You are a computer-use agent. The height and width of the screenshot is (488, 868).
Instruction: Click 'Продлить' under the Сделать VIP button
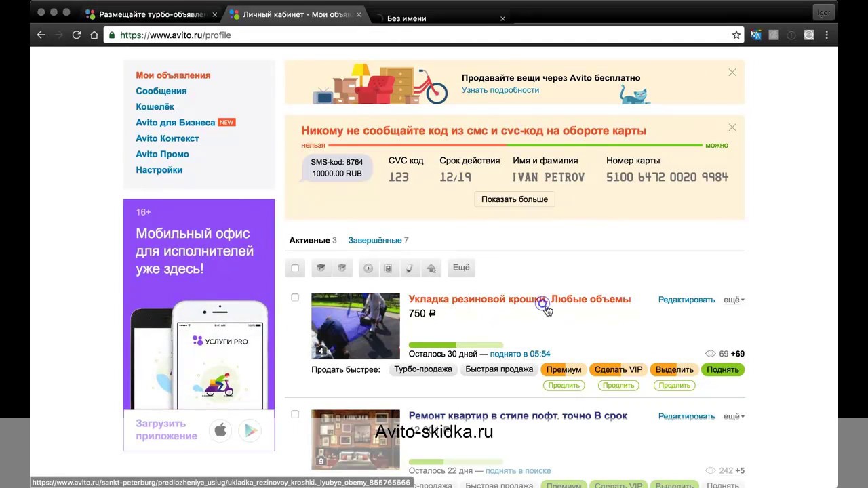coord(618,385)
